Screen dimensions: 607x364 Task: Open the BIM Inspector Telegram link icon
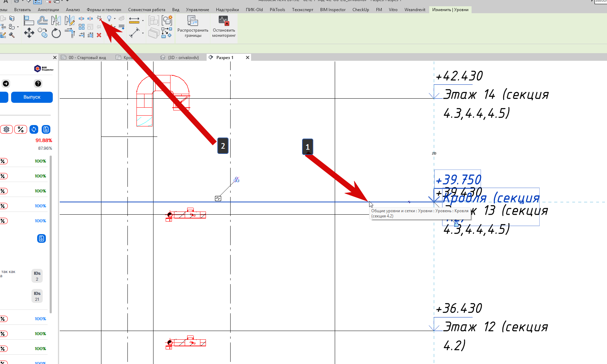[x=6, y=83]
